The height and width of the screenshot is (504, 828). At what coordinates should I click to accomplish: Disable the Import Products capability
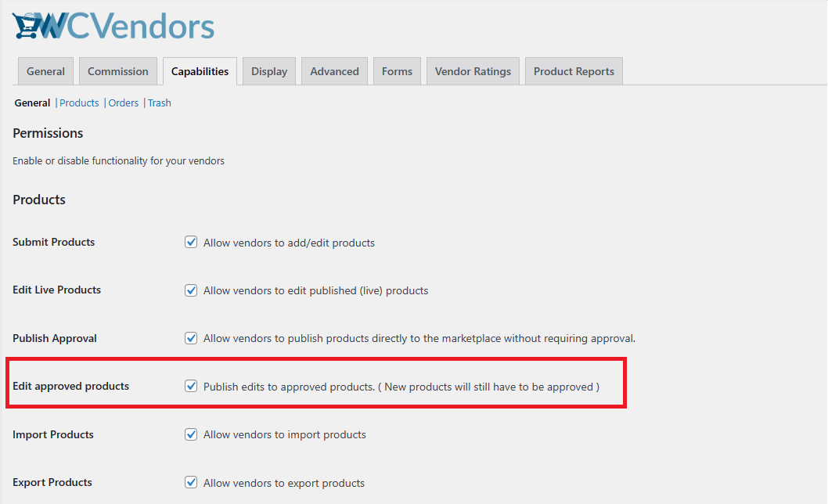point(191,434)
